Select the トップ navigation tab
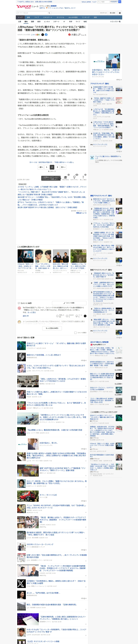Image resolution: width=138 pixels, height=644 pixels. click(x=20, y=17)
